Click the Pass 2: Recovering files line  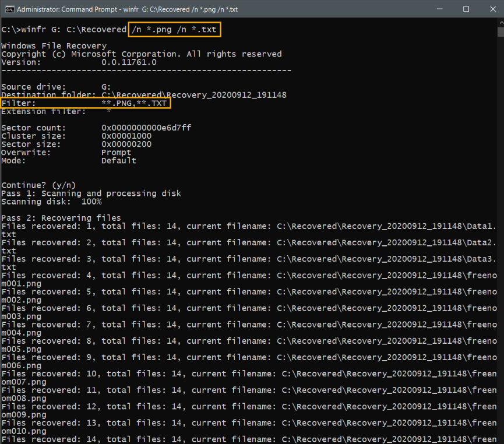[61, 218]
